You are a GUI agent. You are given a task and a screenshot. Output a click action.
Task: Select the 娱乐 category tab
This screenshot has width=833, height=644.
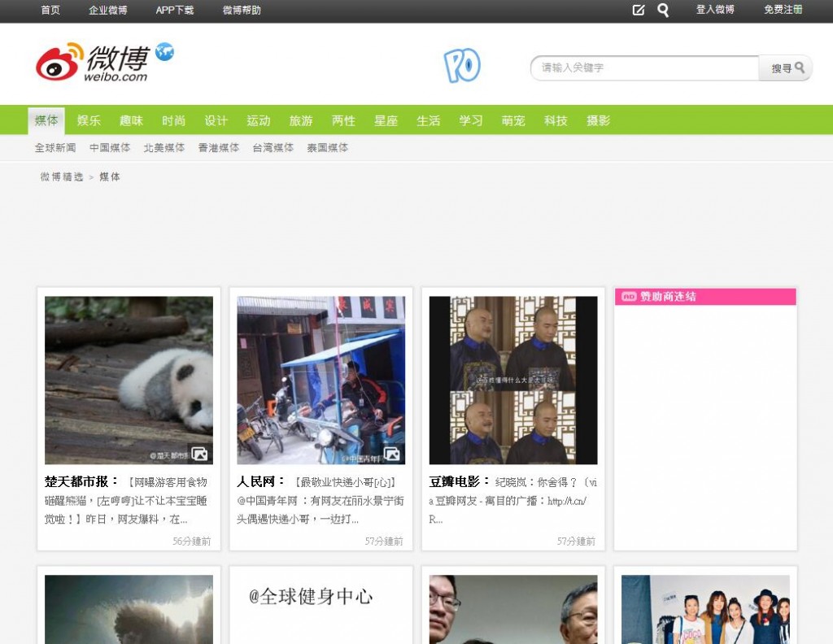click(x=89, y=120)
